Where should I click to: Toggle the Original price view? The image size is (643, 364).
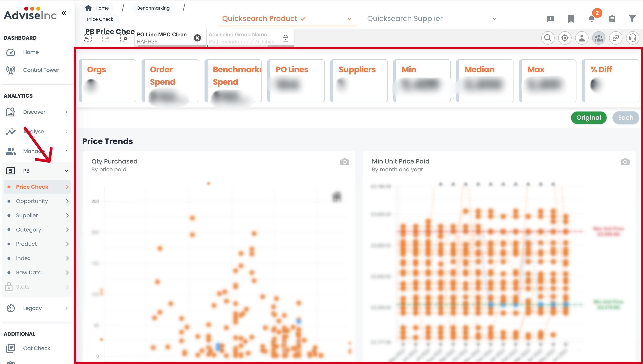point(589,118)
